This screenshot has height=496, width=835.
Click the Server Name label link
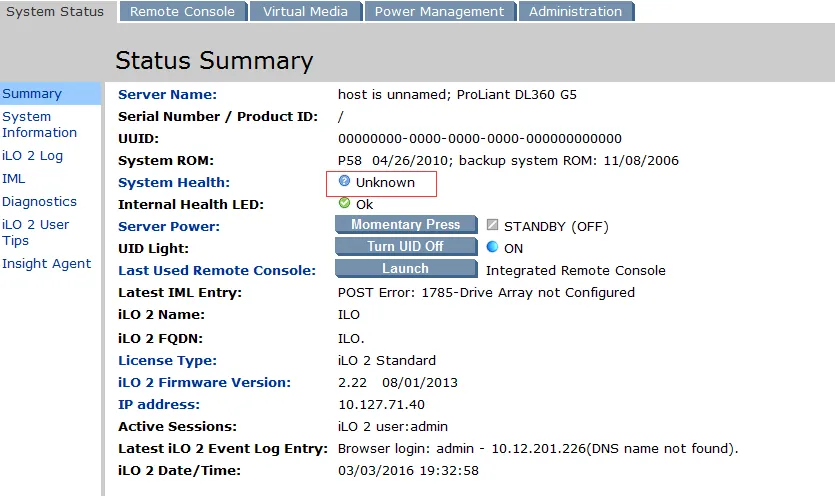tap(167, 95)
